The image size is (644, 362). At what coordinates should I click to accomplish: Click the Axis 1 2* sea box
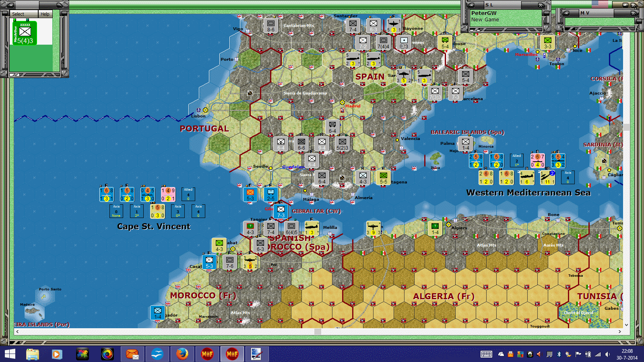point(137,211)
